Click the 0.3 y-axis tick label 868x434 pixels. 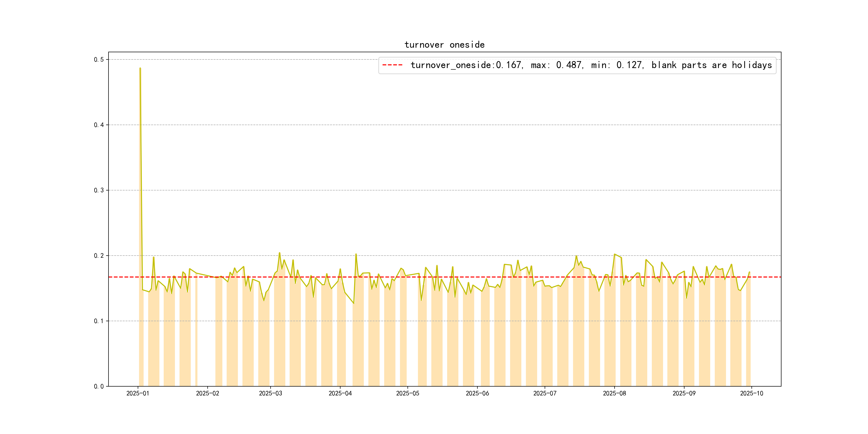click(x=99, y=190)
